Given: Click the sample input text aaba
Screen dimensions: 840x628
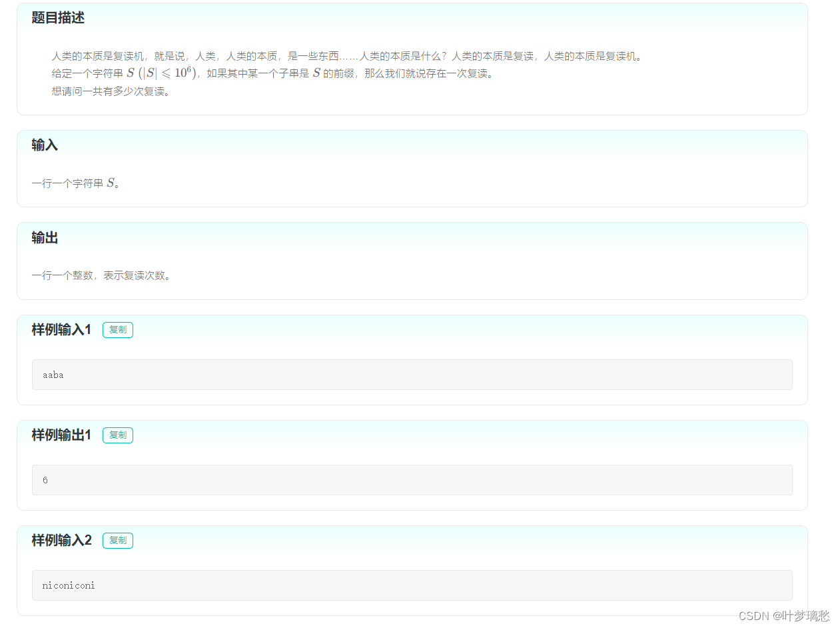Looking at the screenshot, I should pyautogui.click(x=53, y=375).
